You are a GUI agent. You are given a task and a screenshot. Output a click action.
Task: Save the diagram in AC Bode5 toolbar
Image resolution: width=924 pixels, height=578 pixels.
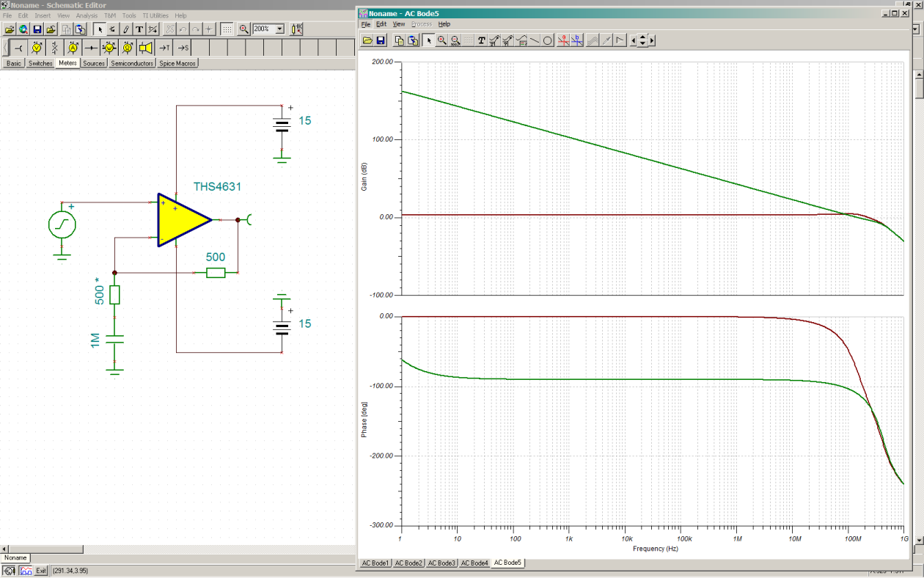coord(381,40)
